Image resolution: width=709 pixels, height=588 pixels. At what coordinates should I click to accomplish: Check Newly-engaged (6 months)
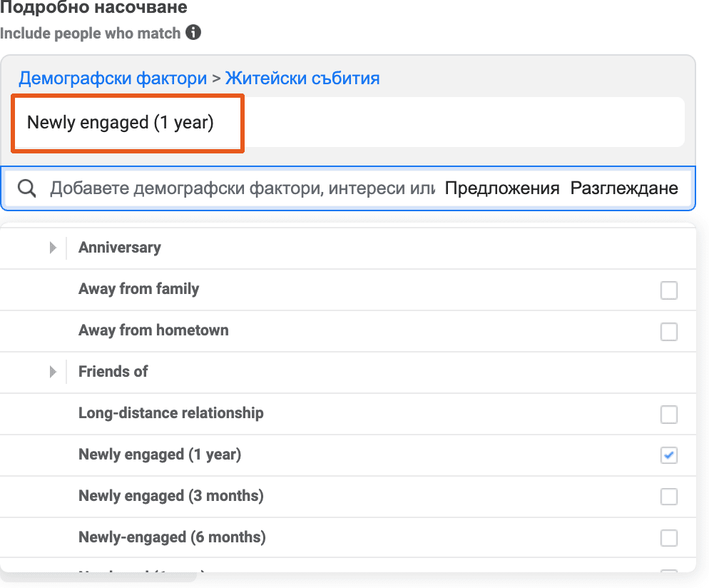[x=668, y=538]
